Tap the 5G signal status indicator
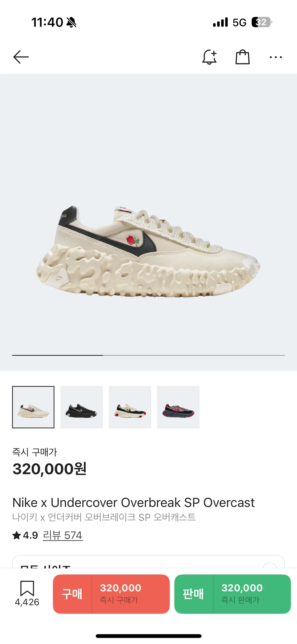 [x=239, y=22]
